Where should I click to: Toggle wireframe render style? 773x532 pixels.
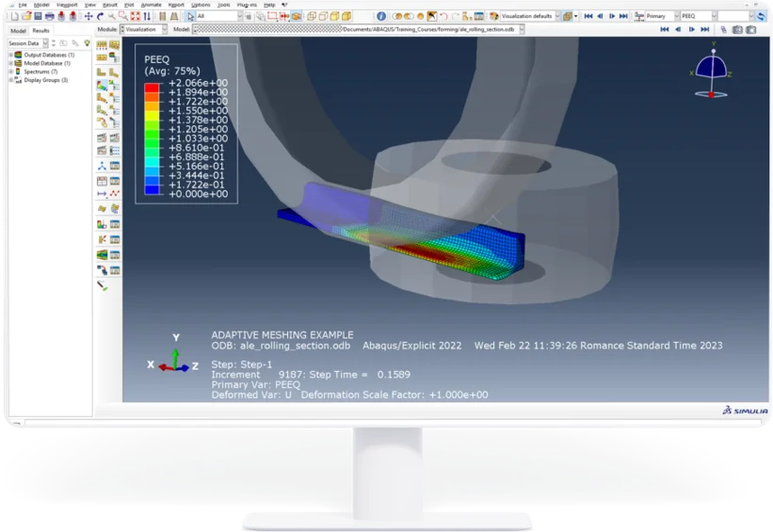(312, 16)
